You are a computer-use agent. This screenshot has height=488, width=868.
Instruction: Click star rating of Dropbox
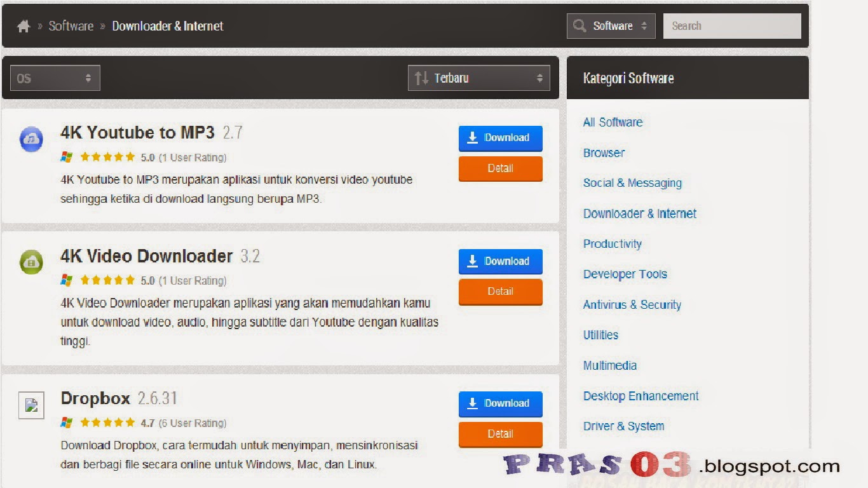[x=107, y=423]
